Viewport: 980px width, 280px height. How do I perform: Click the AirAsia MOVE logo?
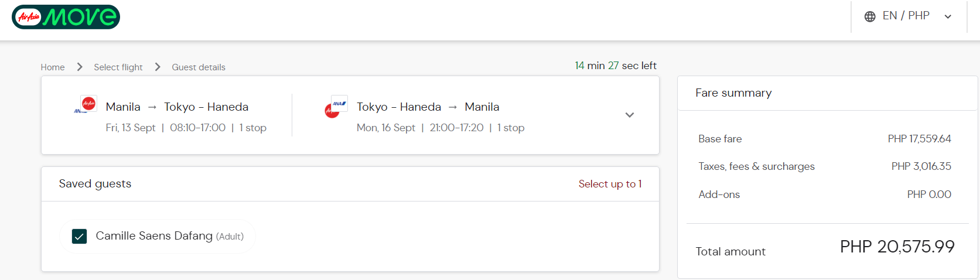coord(66,16)
